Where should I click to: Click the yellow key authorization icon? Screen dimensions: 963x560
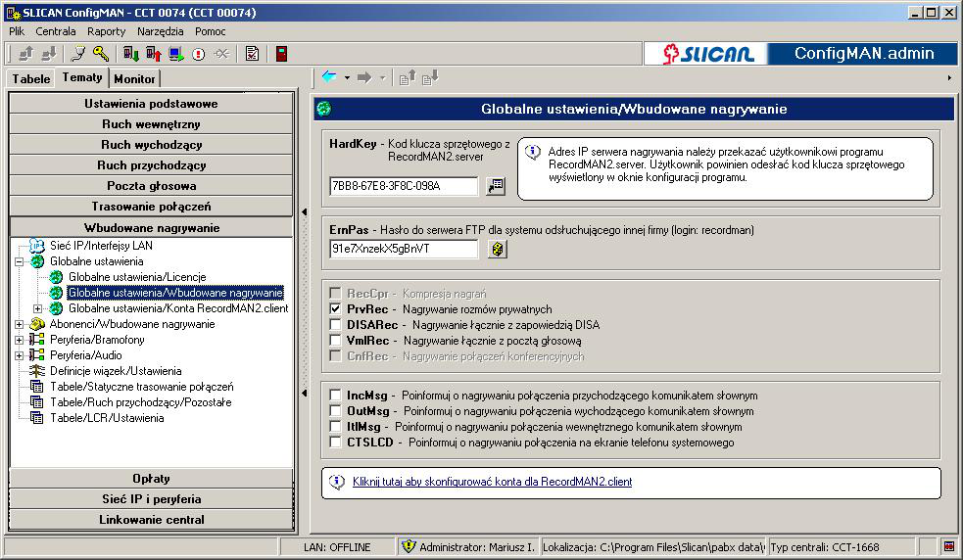pyautogui.click(x=101, y=54)
